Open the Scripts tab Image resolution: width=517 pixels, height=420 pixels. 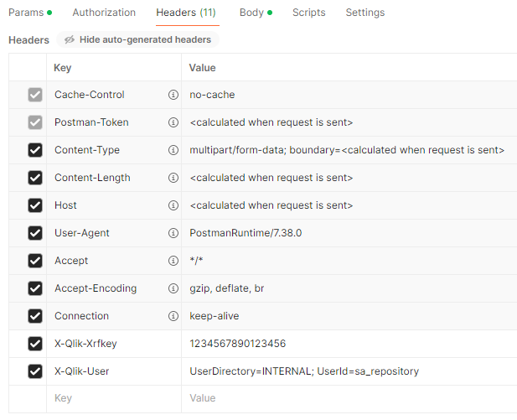(x=309, y=13)
